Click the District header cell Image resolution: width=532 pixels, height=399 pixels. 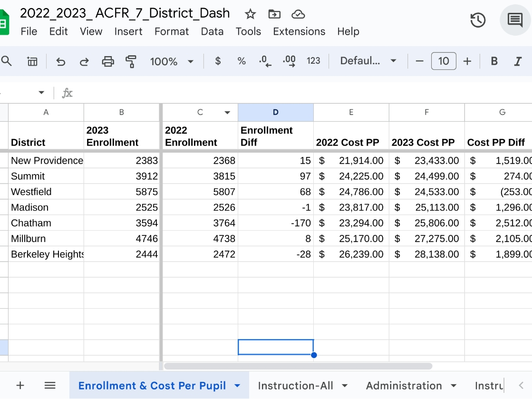46,136
